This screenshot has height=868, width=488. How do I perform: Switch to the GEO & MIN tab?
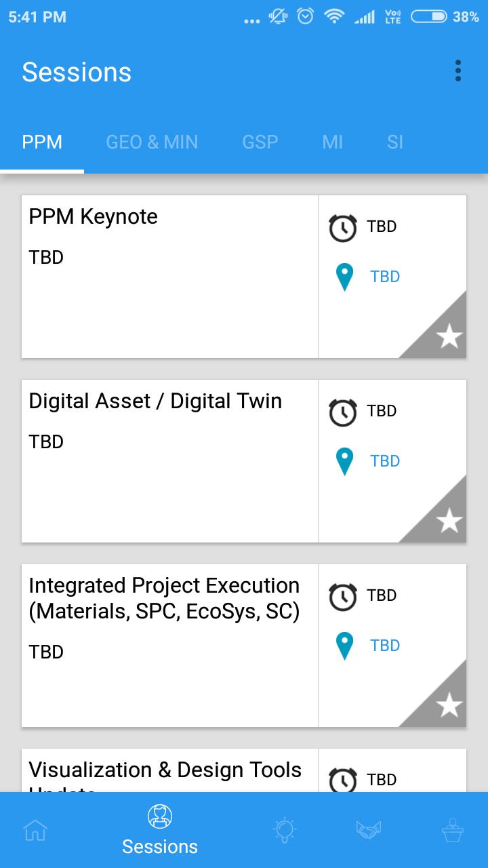point(152,142)
